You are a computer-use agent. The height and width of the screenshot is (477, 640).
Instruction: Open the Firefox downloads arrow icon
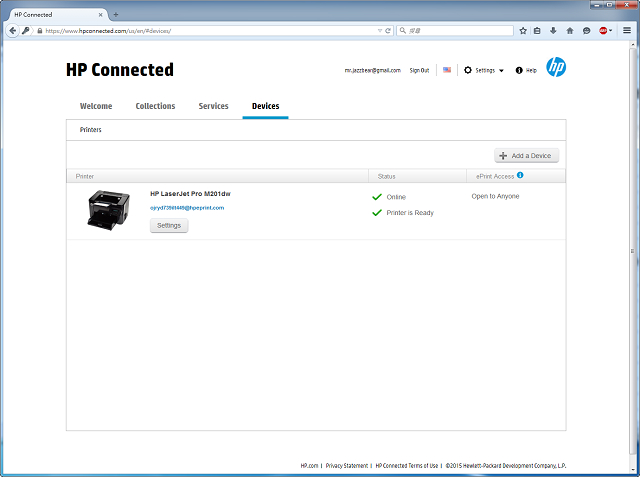pyautogui.click(x=554, y=31)
